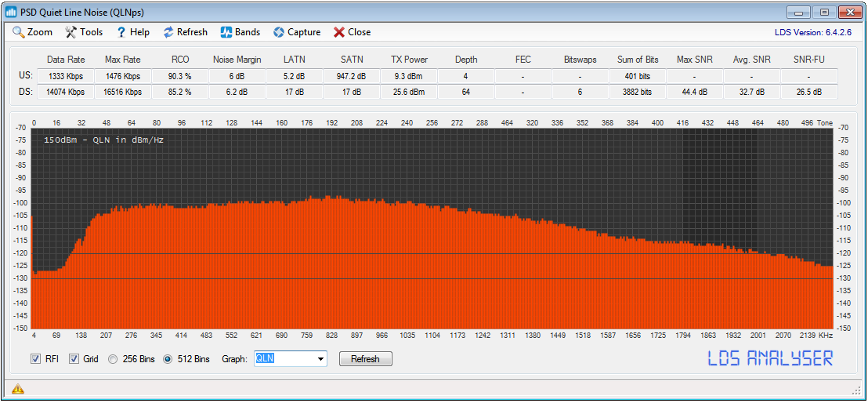Click the Capture camera icon
This screenshot has width=868, height=403.
278,32
